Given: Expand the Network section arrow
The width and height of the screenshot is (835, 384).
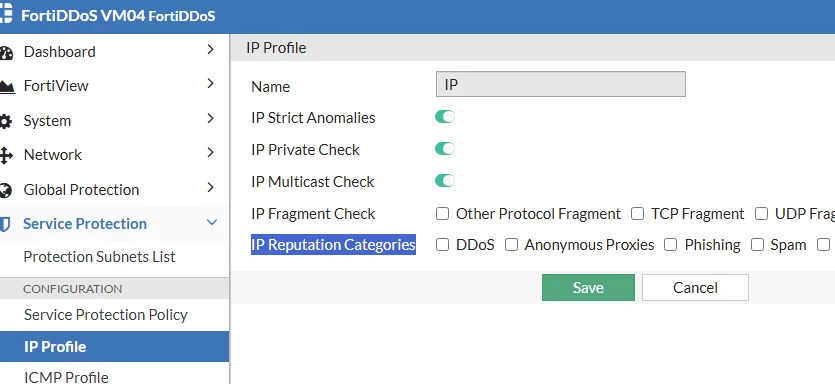Looking at the screenshot, I should (210, 152).
